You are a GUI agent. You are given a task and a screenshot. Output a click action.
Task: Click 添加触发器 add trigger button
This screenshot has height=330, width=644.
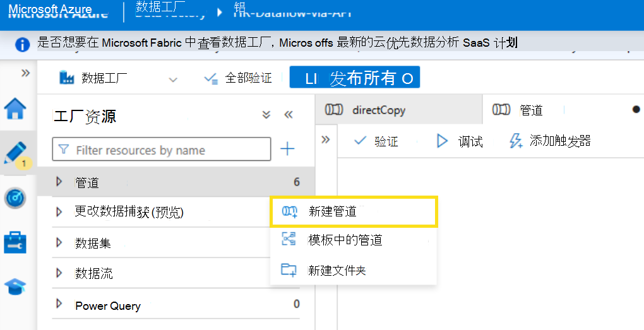coord(550,141)
